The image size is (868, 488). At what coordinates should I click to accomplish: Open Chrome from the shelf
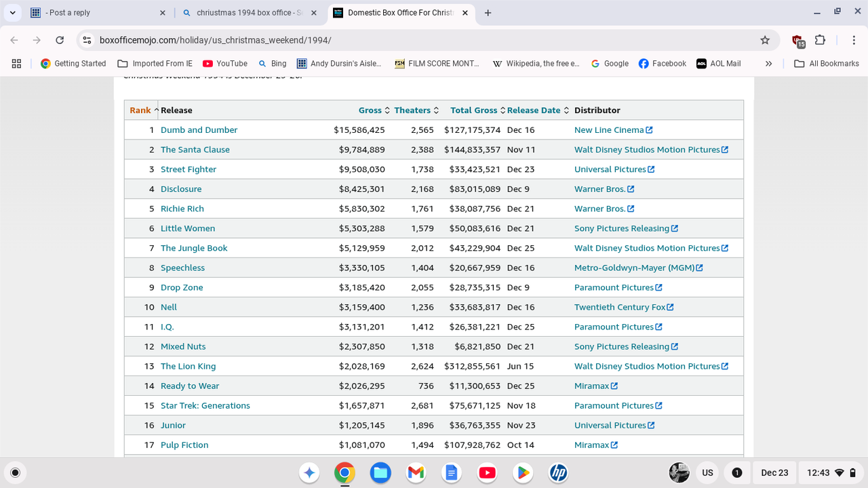(x=344, y=472)
